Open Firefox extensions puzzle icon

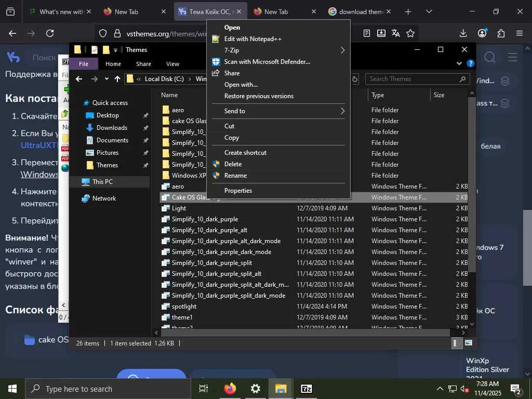pyautogui.click(x=501, y=33)
